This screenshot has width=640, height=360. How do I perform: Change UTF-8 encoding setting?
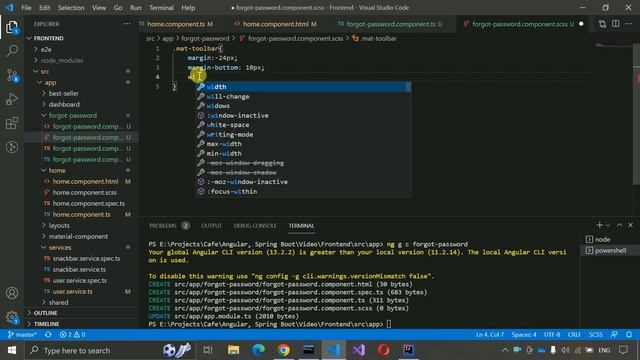pyautogui.click(x=552, y=335)
